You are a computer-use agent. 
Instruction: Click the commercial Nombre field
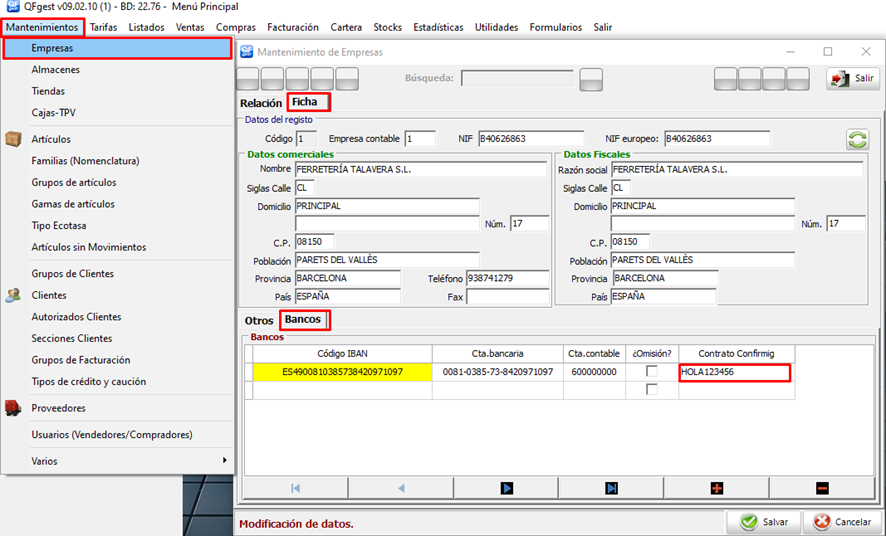click(421, 169)
